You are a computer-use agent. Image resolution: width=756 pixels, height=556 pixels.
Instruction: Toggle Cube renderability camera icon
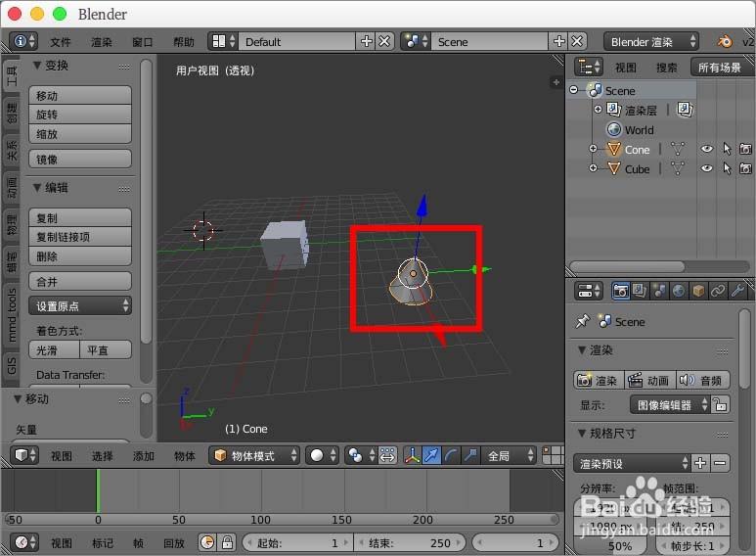[745, 168]
